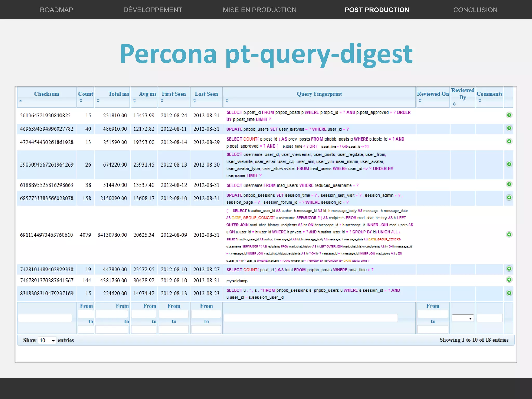Click Reviewed On From filter field

click(x=433, y=314)
